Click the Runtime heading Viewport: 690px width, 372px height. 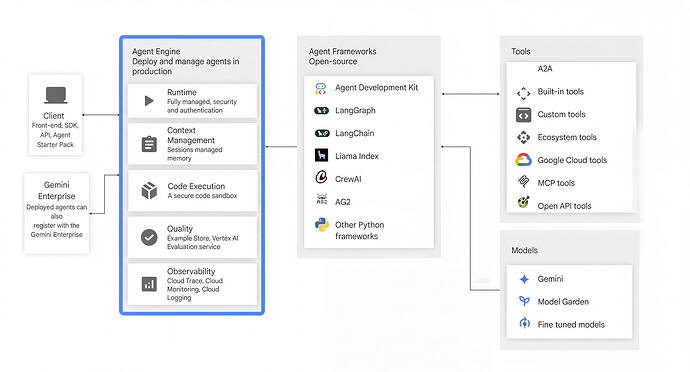(x=182, y=92)
